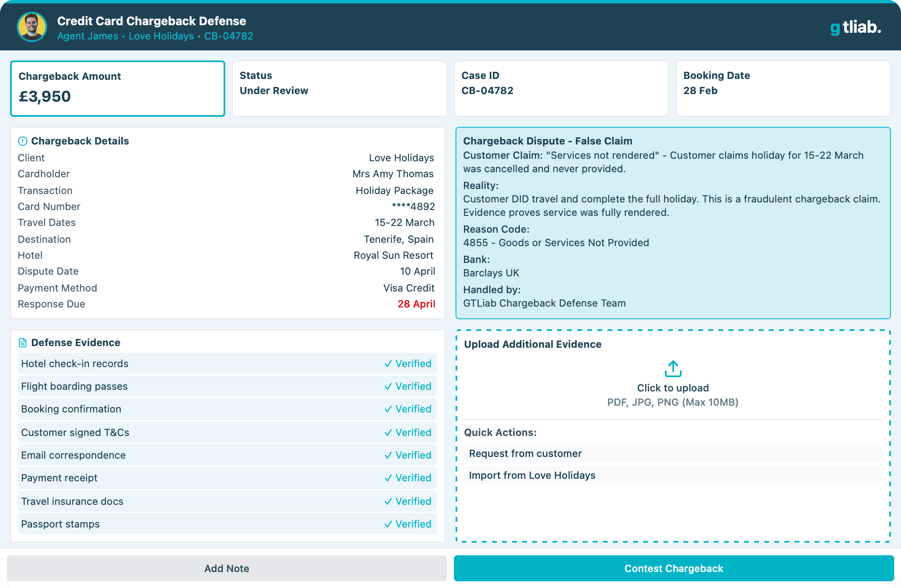Click transaction value 'Holiday Package'

click(x=395, y=191)
